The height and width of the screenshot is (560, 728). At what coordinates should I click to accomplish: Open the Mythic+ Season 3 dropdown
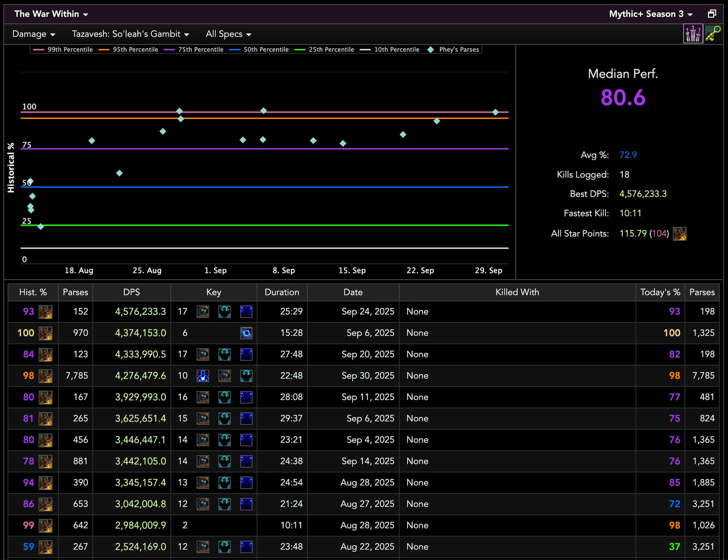[650, 14]
